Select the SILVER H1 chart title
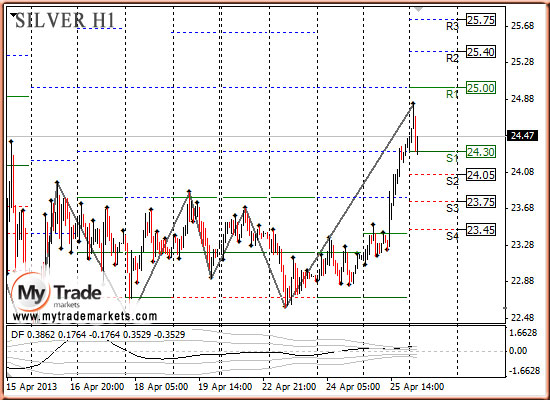550x400 pixels. pyautogui.click(x=66, y=20)
